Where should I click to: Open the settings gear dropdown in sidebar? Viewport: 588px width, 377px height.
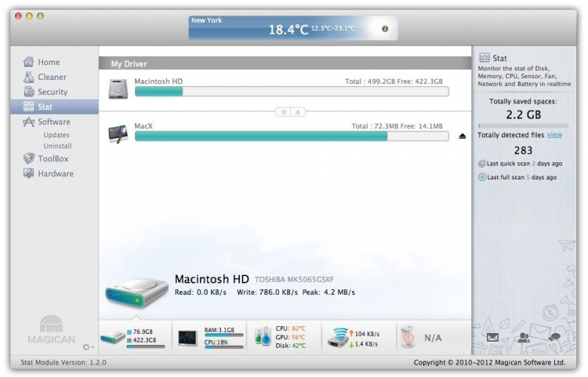88,347
